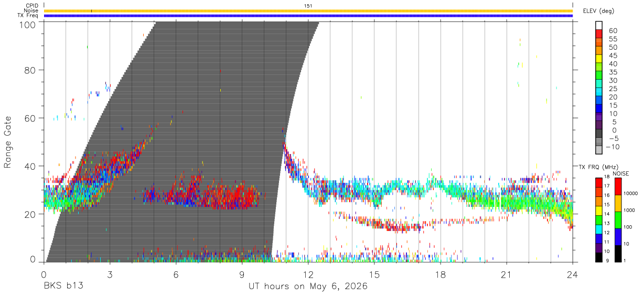Click the blue TX Freq strip above the plot
This screenshot has height=297, width=644.
click(x=308, y=16)
